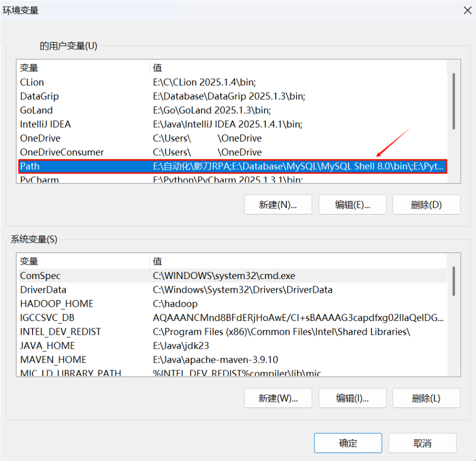Close the environment variables dialog window
The width and height of the screenshot is (476, 461).
pyautogui.click(x=466, y=10)
